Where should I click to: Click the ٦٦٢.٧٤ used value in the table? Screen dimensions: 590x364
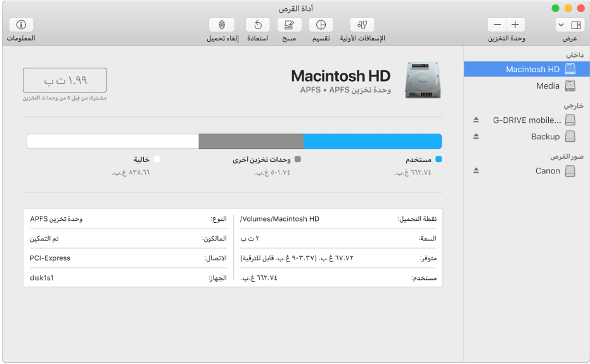[x=259, y=278]
